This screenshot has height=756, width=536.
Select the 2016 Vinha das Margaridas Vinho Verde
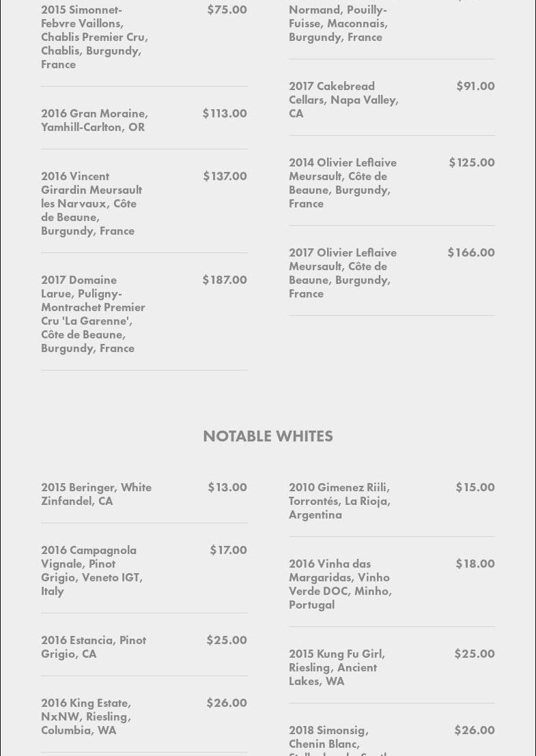(340, 584)
